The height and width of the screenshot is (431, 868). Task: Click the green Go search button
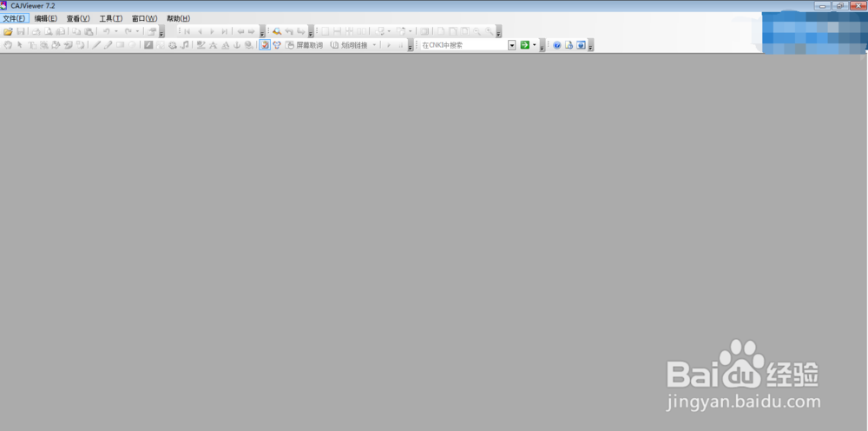[x=525, y=45]
